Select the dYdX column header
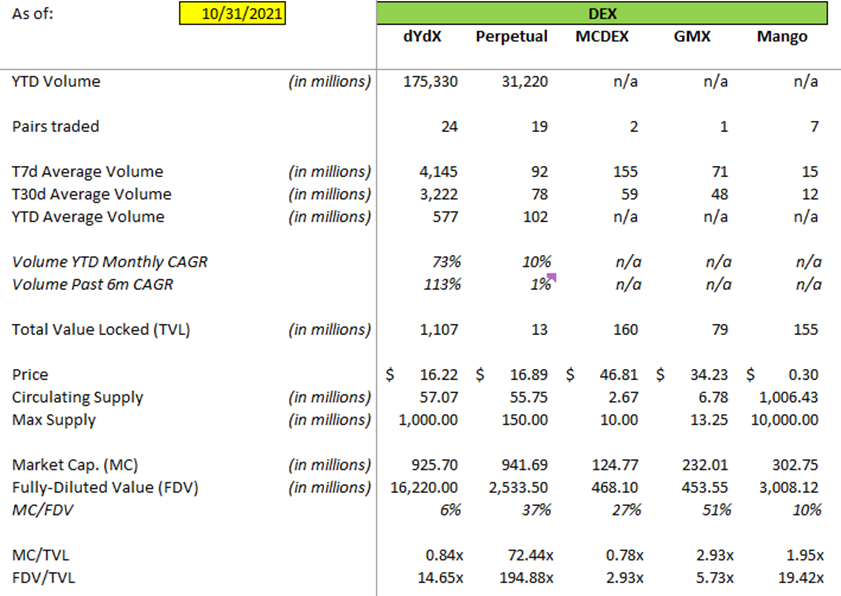Image resolution: width=841 pixels, height=596 pixels. (422, 36)
